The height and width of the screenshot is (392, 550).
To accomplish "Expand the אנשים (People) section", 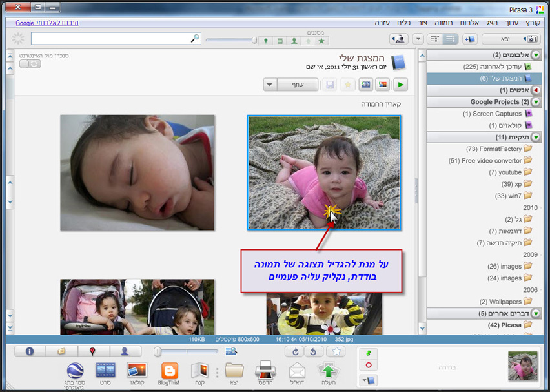I will pos(536,90).
